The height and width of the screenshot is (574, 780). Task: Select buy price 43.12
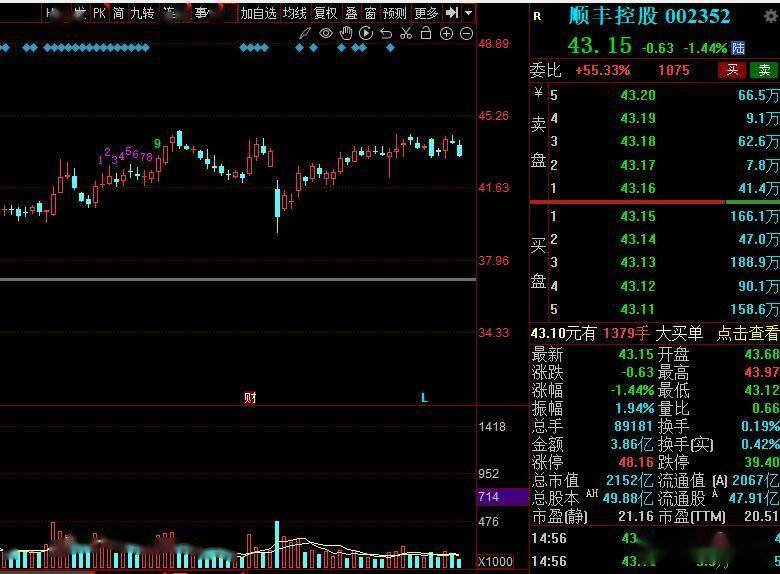click(638, 286)
